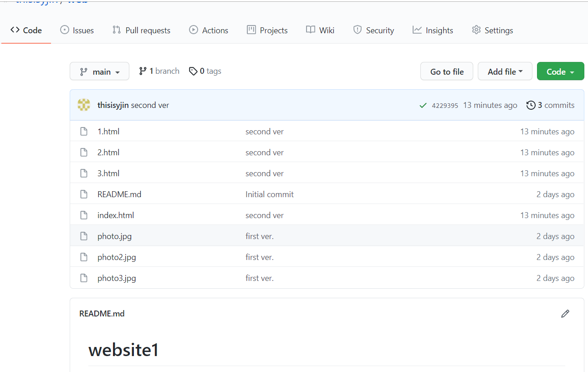The height and width of the screenshot is (372, 588).
Task: Expand the main branch dropdown
Action: 99,71
